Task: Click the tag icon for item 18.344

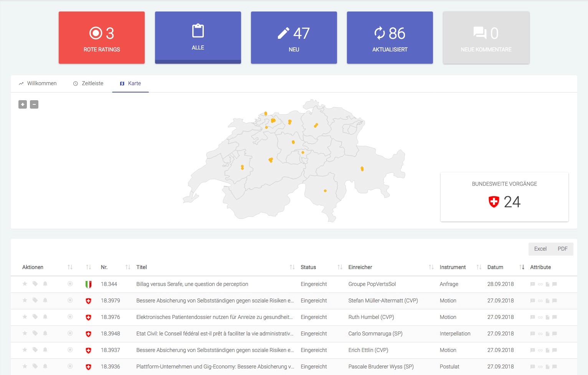Action: pyautogui.click(x=35, y=284)
